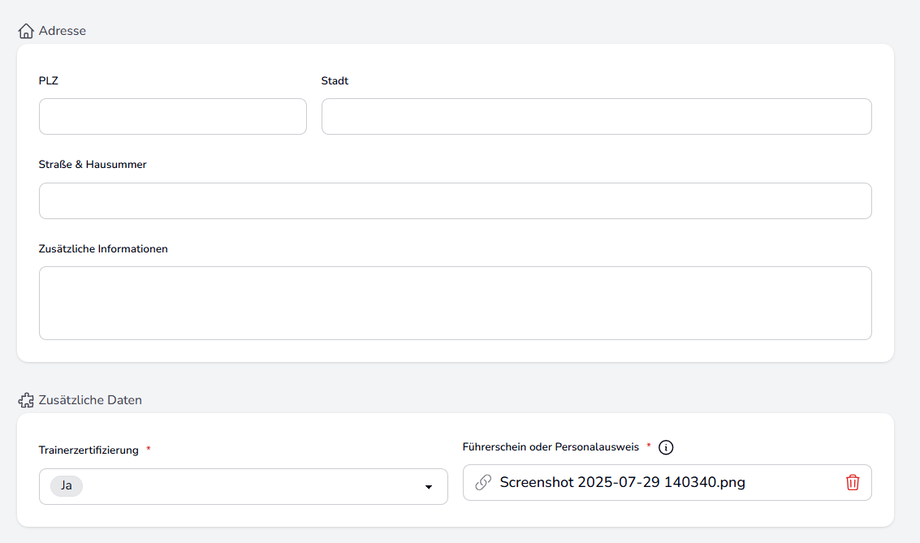Click the Stadt field label
The height and width of the screenshot is (543, 920).
(335, 80)
